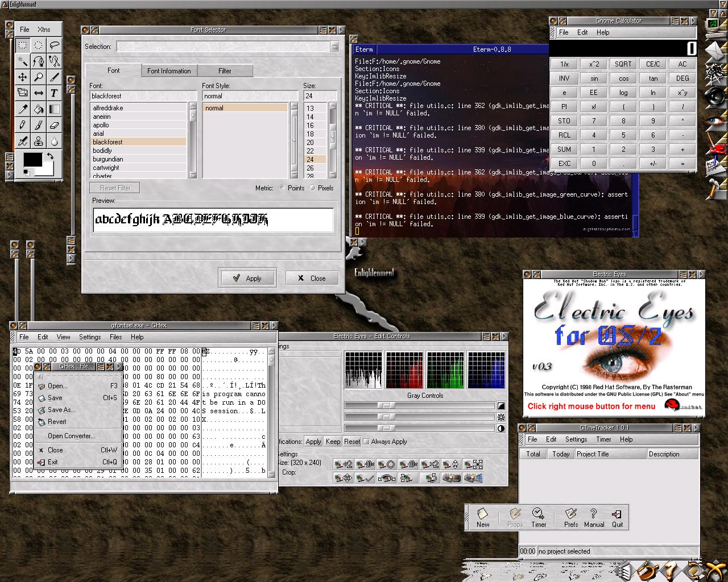Open the Selection dropdown in Font Selector
728x582 pixels.
point(334,47)
